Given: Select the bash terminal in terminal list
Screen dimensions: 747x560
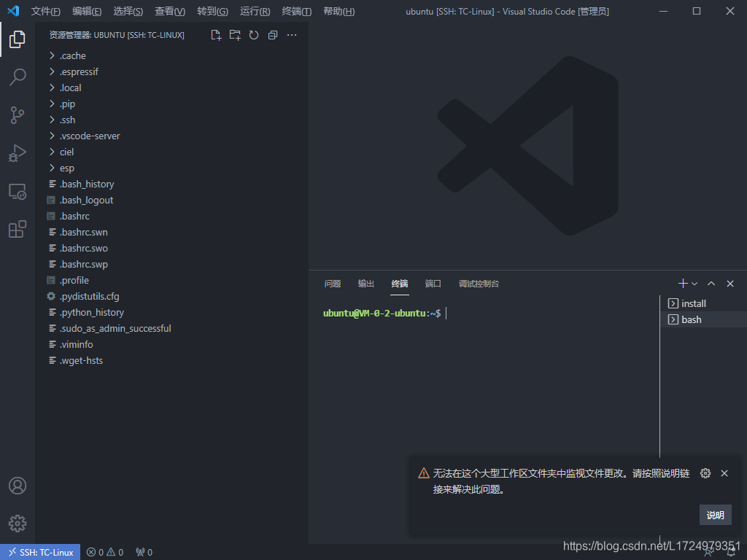Looking at the screenshot, I should [x=704, y=319].
